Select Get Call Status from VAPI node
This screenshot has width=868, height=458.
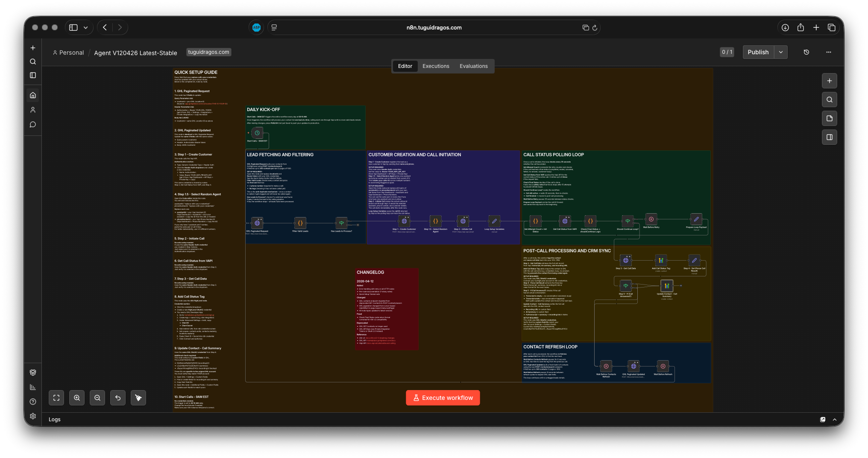tap(565, 221)
